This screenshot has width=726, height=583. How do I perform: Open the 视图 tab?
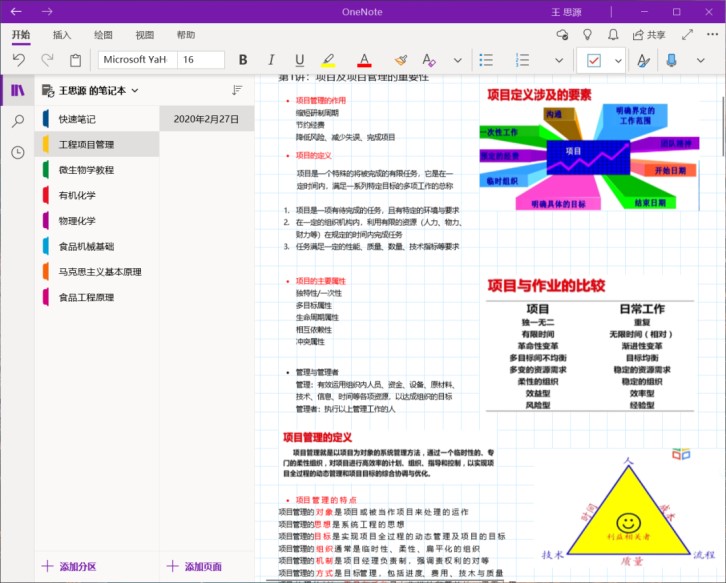point(145,35)
